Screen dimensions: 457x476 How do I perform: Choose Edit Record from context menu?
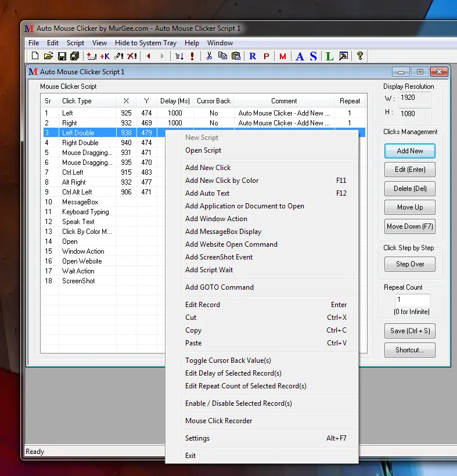tap(262, 305)
